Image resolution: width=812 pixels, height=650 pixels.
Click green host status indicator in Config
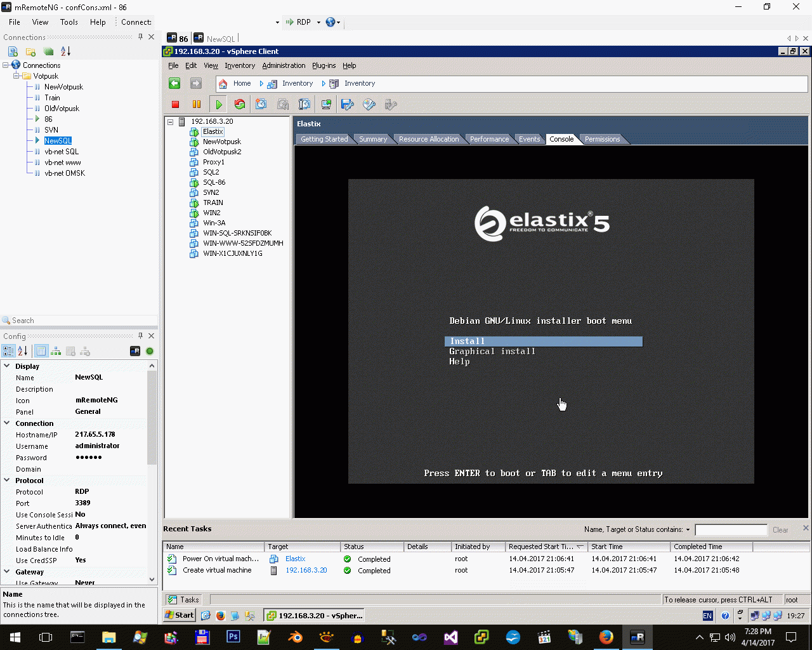click(150, 351)
